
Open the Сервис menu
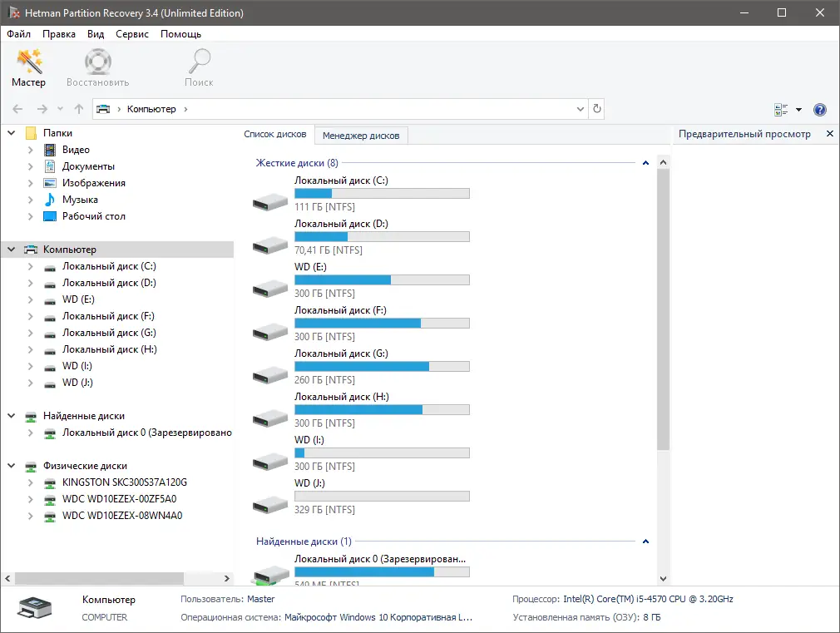click(x=132, y=34)
